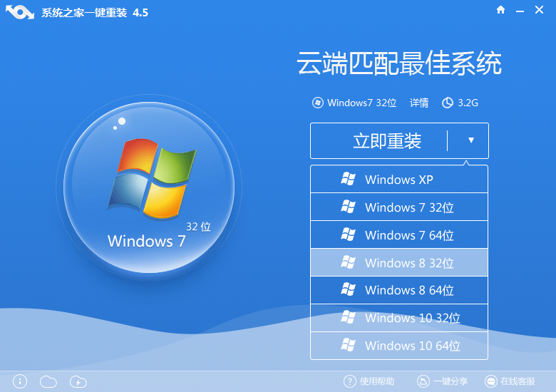The image size is (556, 392).
Task: Select Windows 10 64位 option
Action: point(398,346)
